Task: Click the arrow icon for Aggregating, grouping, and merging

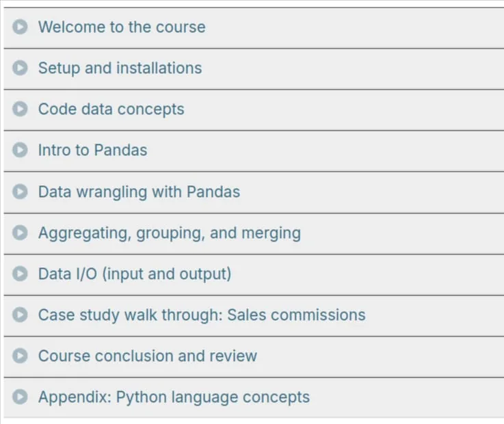Action: tap(20, 233)
